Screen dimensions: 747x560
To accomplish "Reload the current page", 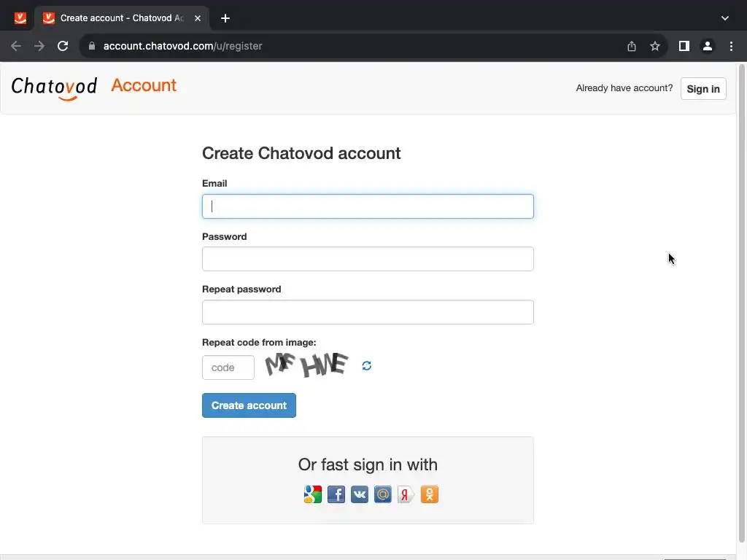I will click(63, 46).
